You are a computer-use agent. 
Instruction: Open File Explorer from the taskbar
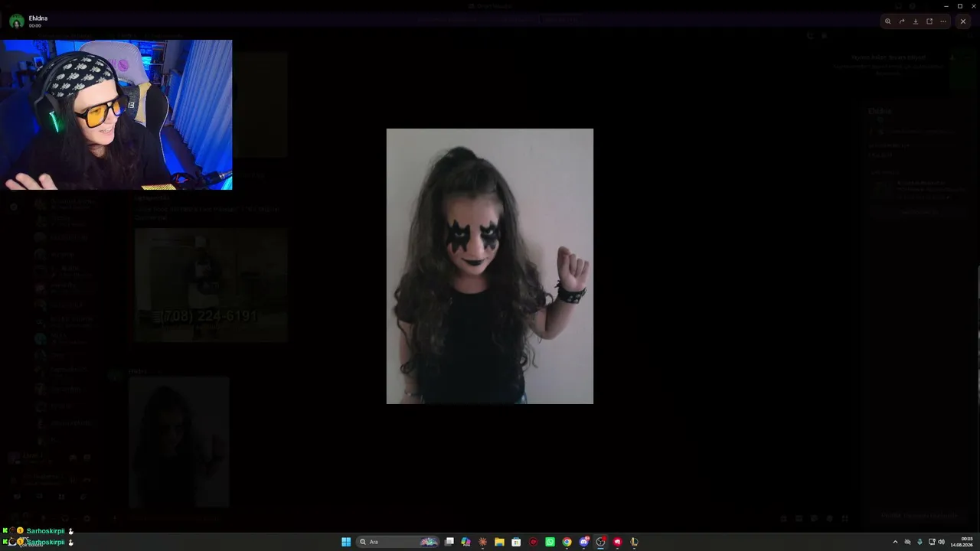(x=499, y=542)
